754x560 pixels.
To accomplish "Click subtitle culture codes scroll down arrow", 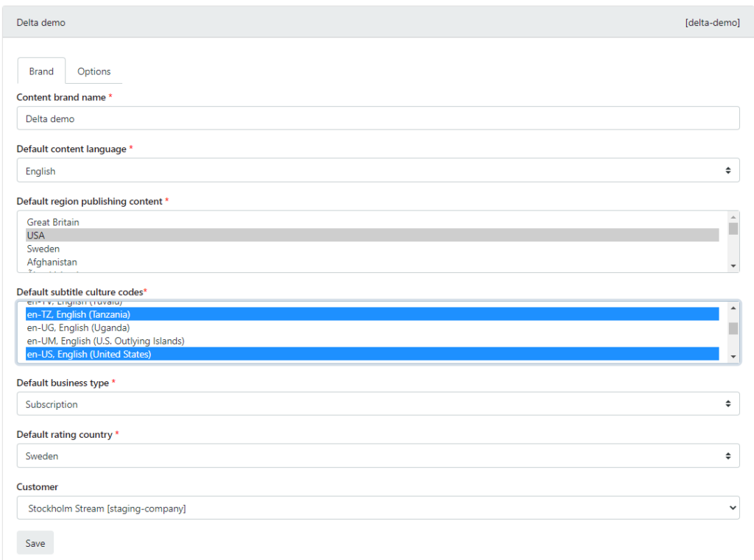I will point(733,356).
